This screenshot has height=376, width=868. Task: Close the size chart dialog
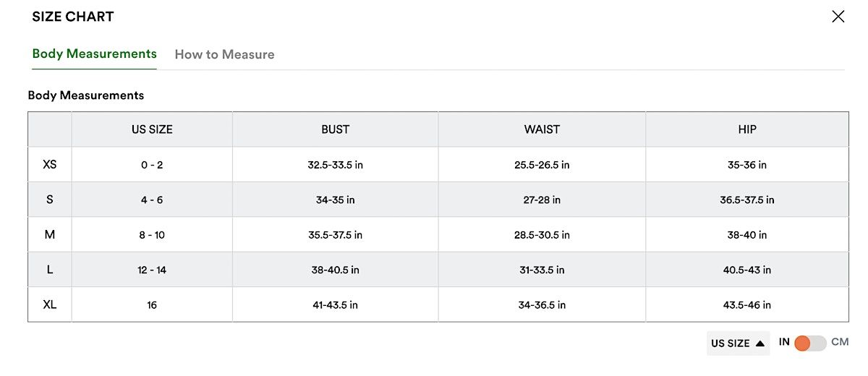838,17
